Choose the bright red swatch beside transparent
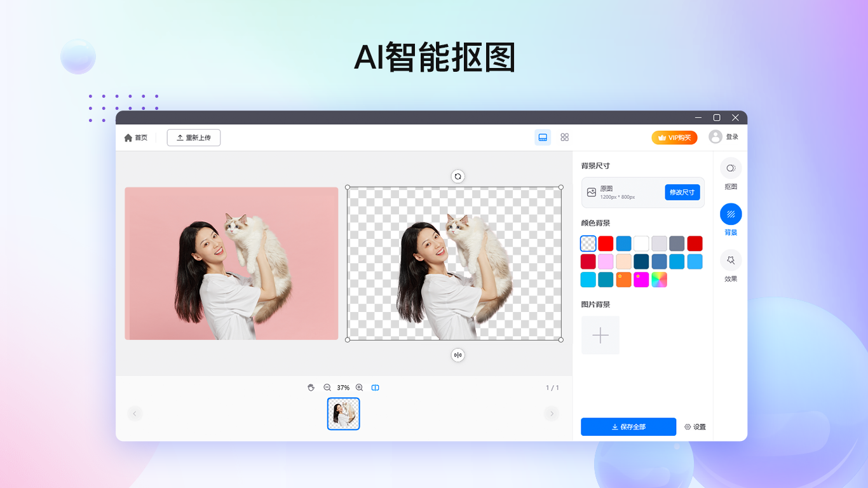The width and height of the screenshot is (868, 488). (606, 243)
